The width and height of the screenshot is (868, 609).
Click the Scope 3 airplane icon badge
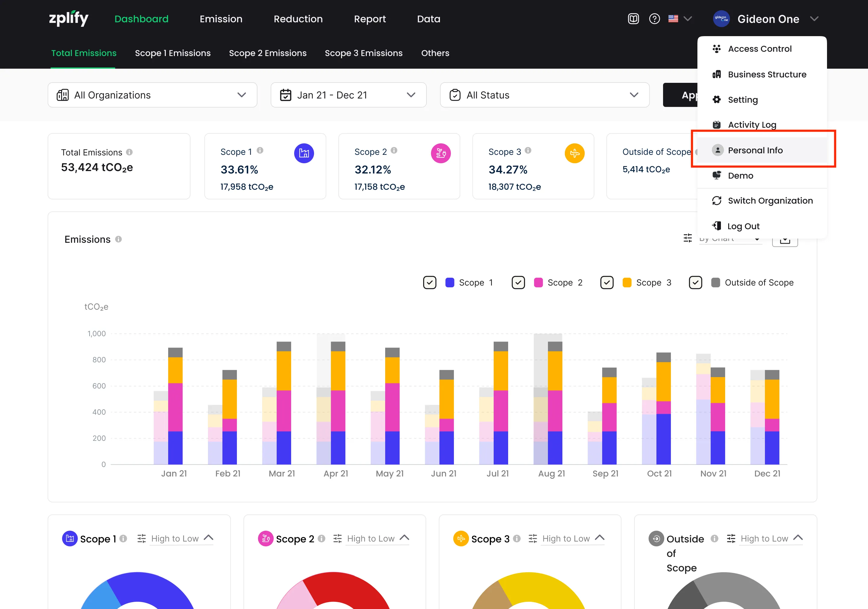(574, 153)
